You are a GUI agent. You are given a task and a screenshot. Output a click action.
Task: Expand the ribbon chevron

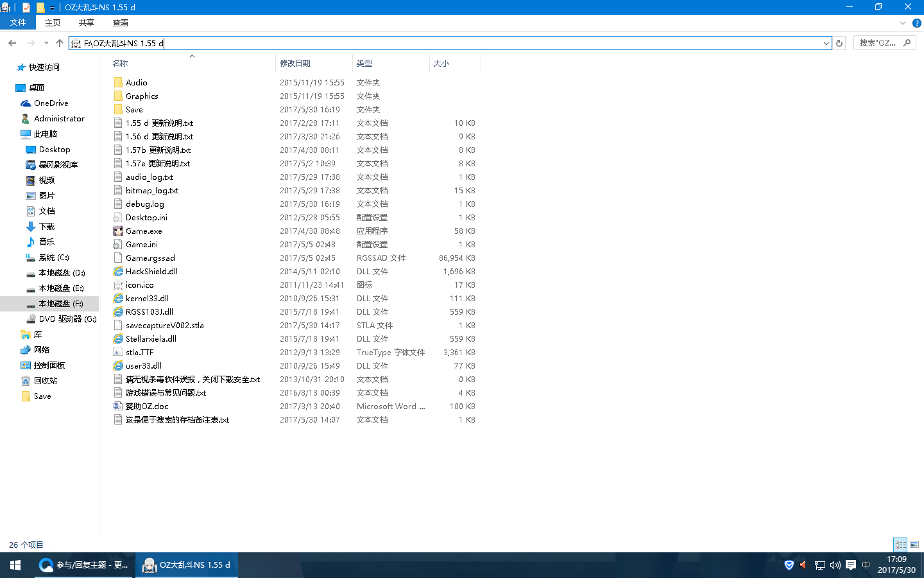tap(903, 23)
